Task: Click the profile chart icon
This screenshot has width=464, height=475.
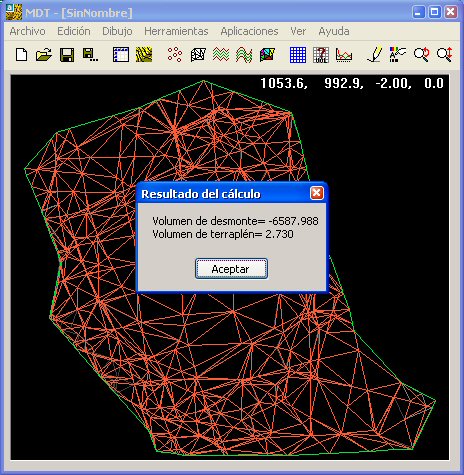Action: tap(344, 55)
